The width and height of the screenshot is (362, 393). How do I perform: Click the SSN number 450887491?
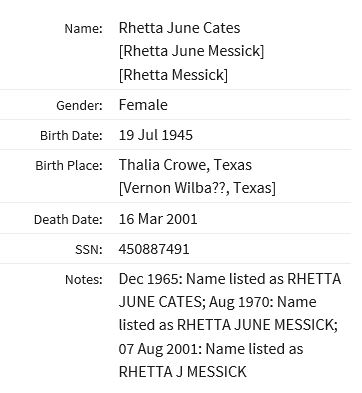click(154, 249)
